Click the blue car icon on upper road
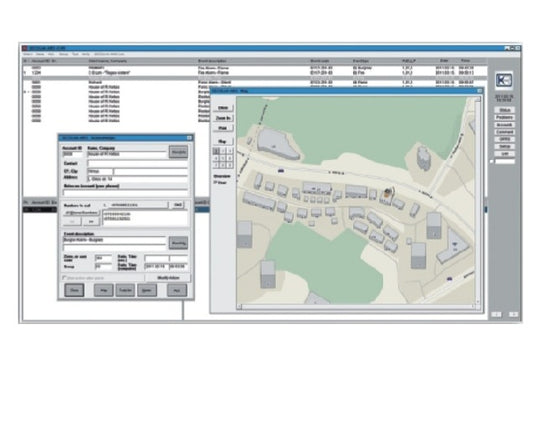533x427 pixels. [x=281, y=171]
